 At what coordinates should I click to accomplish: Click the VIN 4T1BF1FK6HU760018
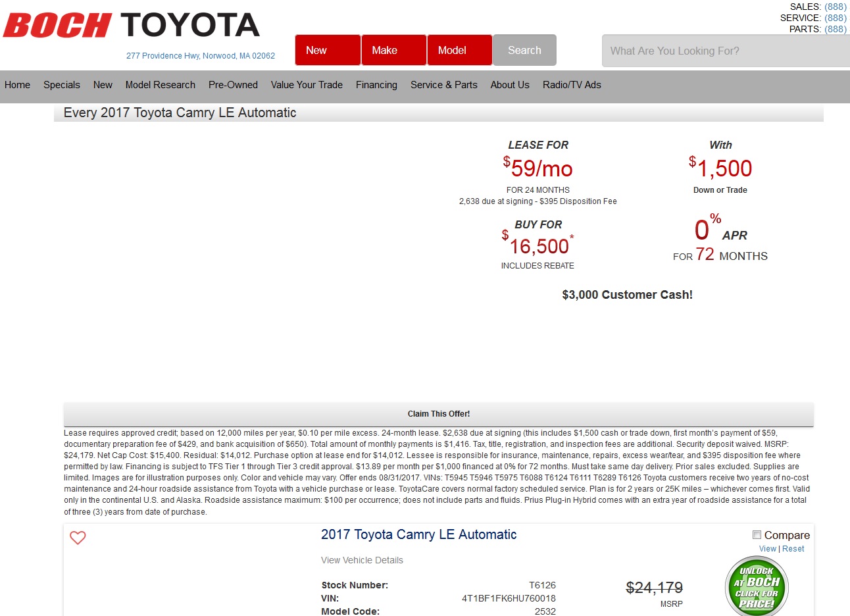tap(509, 598)
